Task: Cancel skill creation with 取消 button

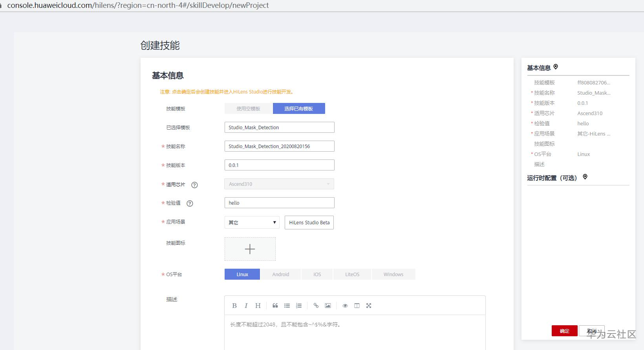Action: tap(592, 331)
